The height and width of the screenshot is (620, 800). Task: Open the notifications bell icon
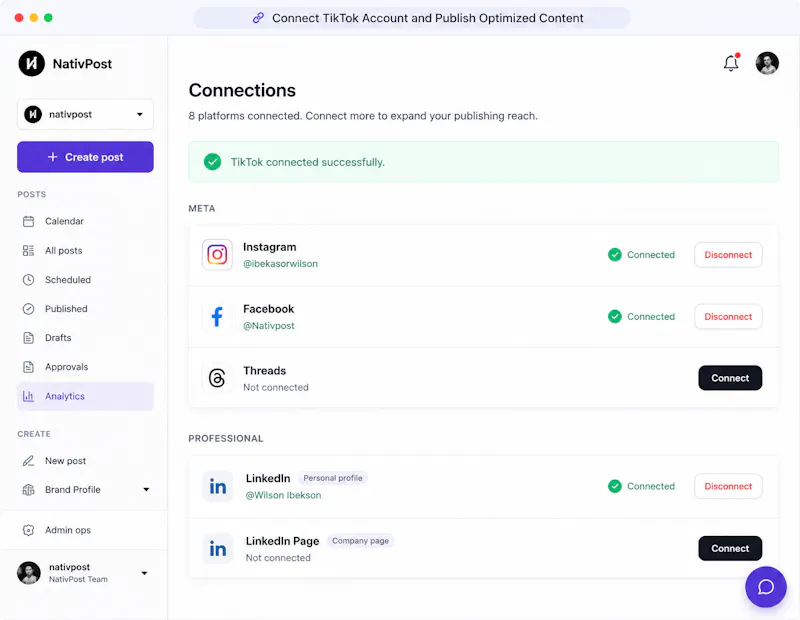point(731,63)
